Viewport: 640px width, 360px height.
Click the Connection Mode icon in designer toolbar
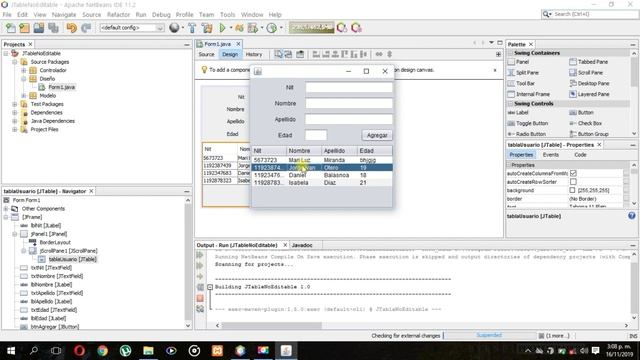click(288, 54)
